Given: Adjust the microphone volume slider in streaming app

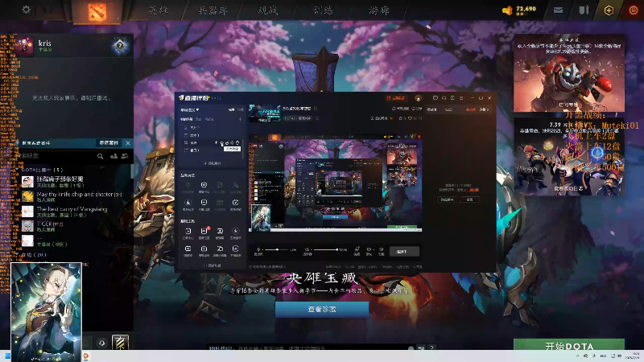Looking at the screenshot, I should tap(276, 249).
